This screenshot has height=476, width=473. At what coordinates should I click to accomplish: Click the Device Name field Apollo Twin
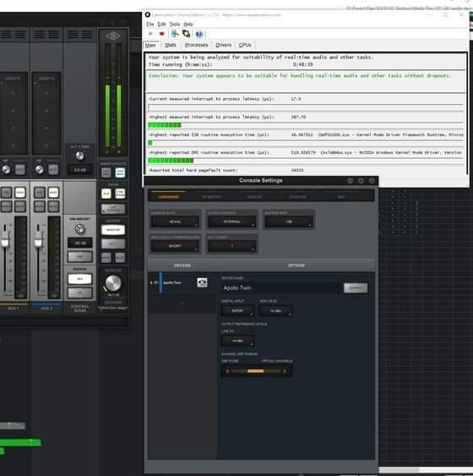pos(280,287)
